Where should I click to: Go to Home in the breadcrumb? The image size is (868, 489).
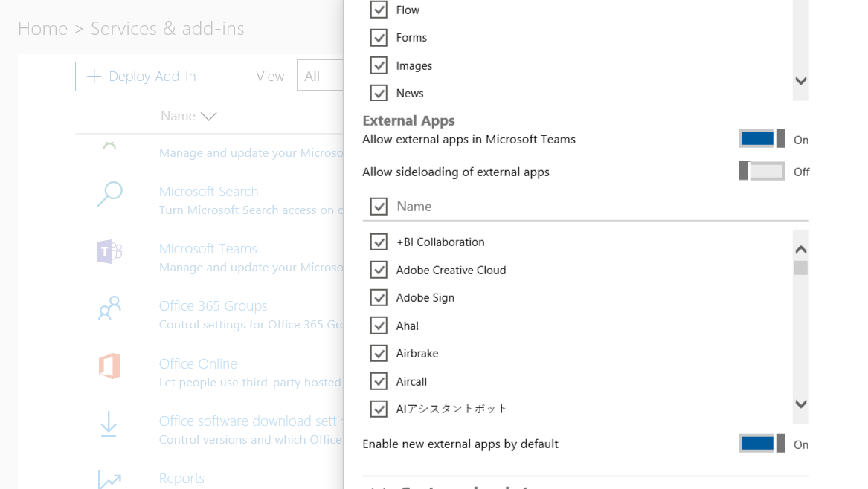pyautogui.click(x=42, y=29)
